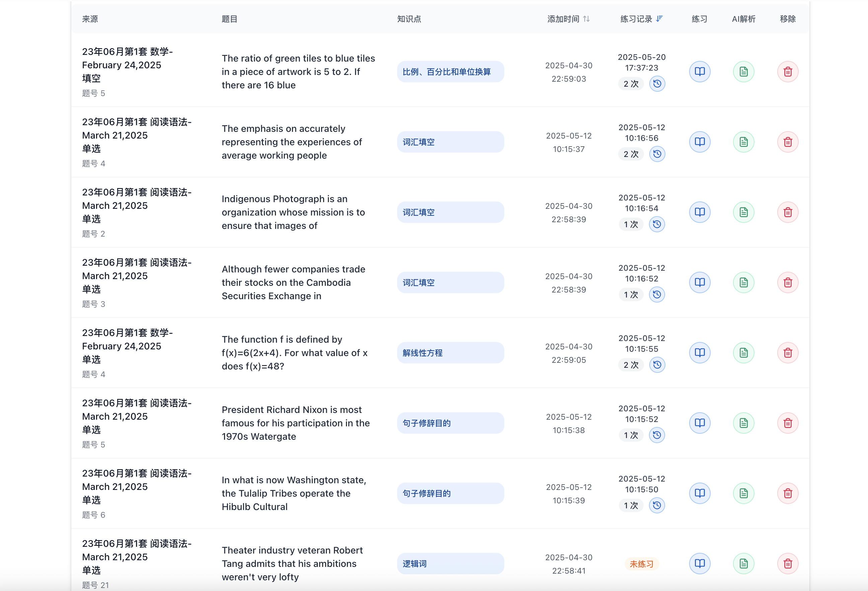Sort by 练习记录 column
This screenshot has height=591, width=868.
[x=659, y=19]
